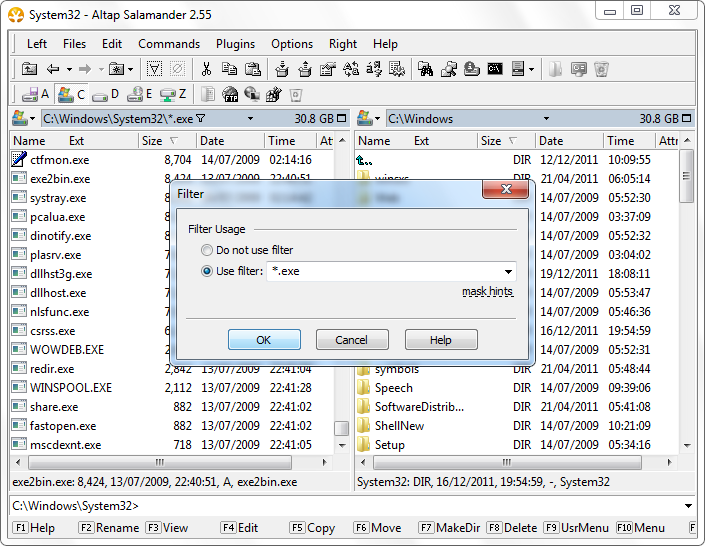The height and width of the screenshot is (546, 705).
Task: Open Network icon in drive bar
Action: (x=252, y=94)
